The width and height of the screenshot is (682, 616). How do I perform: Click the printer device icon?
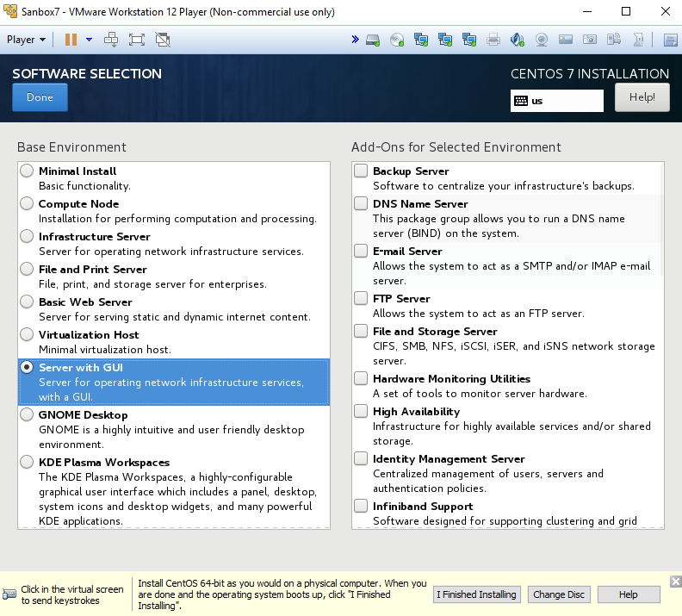coord(493,40)
